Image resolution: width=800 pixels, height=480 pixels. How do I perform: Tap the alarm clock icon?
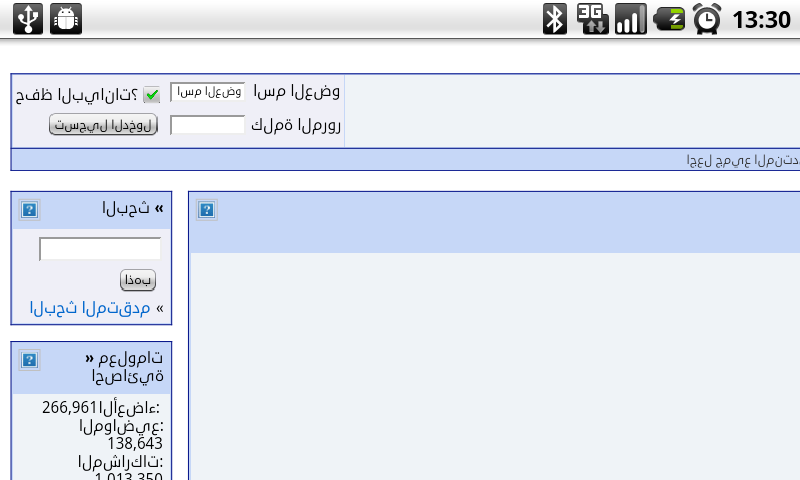[x=707, y=19]
